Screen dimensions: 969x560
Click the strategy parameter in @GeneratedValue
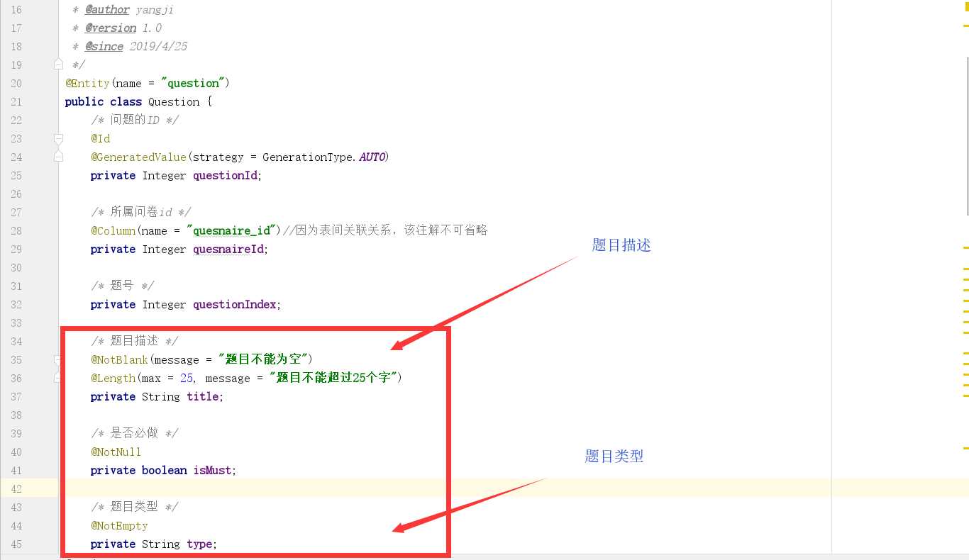218,157
